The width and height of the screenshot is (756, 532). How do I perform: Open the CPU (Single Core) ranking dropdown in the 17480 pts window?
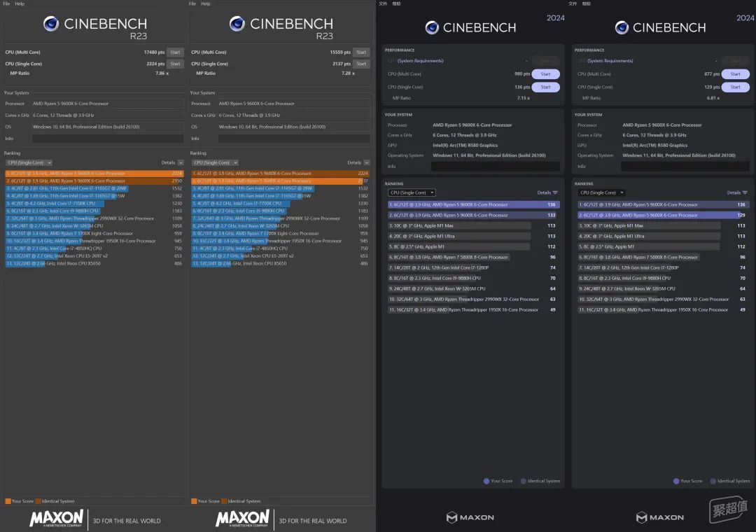29,163
